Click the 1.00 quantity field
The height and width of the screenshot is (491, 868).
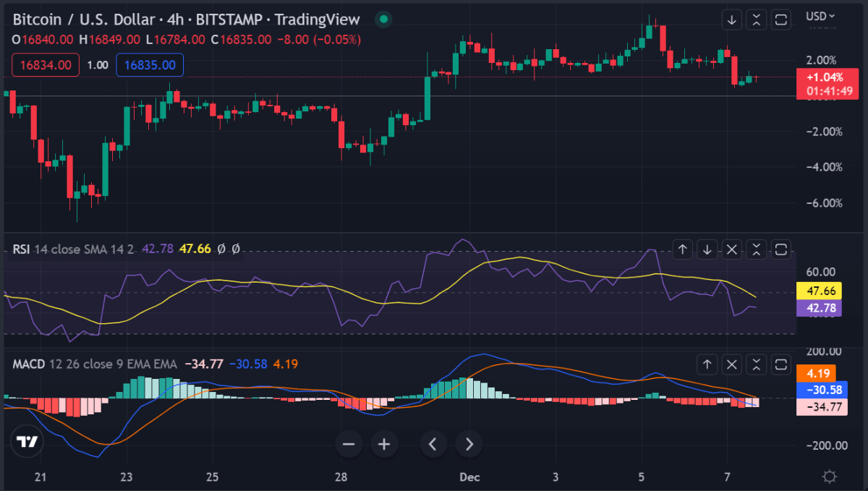[98, 65]
